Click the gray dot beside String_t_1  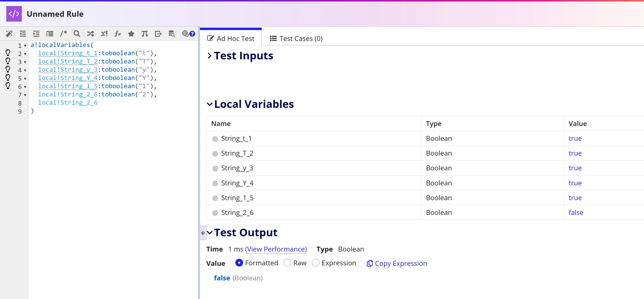tap(215, 139)
